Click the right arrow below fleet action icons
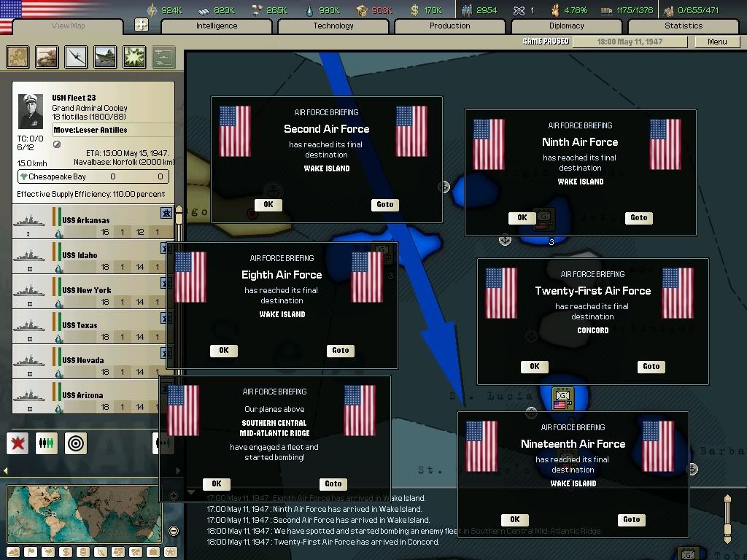The image size is (747, 560). pyautogui.click(x=178, y=470)
